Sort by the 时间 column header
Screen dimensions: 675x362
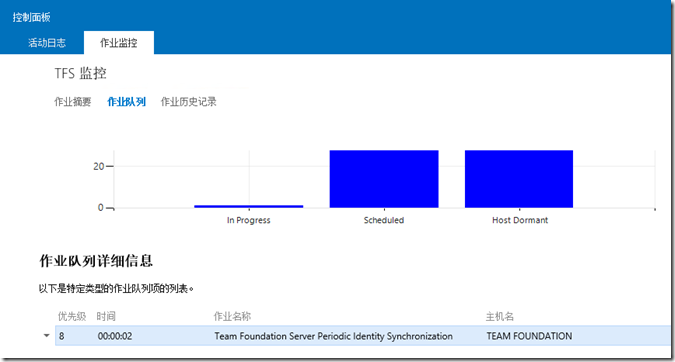pos(106,316)
